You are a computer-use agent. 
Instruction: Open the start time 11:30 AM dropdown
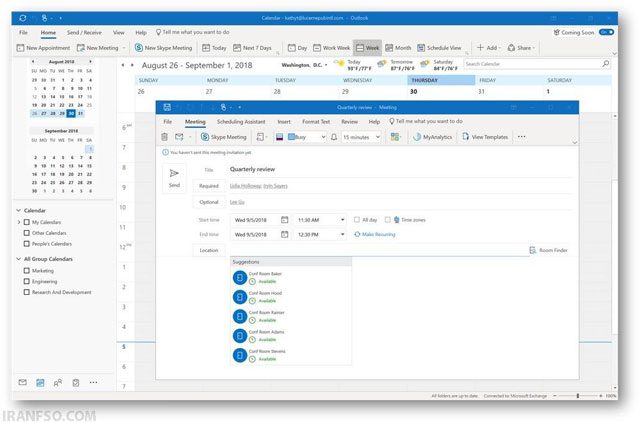click(x=342, y=220)
